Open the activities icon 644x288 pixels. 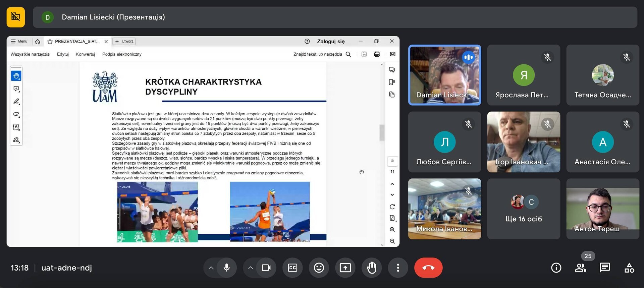click(x=629, y=268)
